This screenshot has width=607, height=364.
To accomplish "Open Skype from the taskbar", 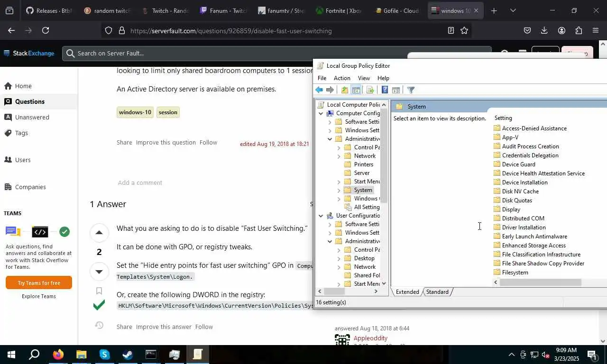I will [104, 355].
